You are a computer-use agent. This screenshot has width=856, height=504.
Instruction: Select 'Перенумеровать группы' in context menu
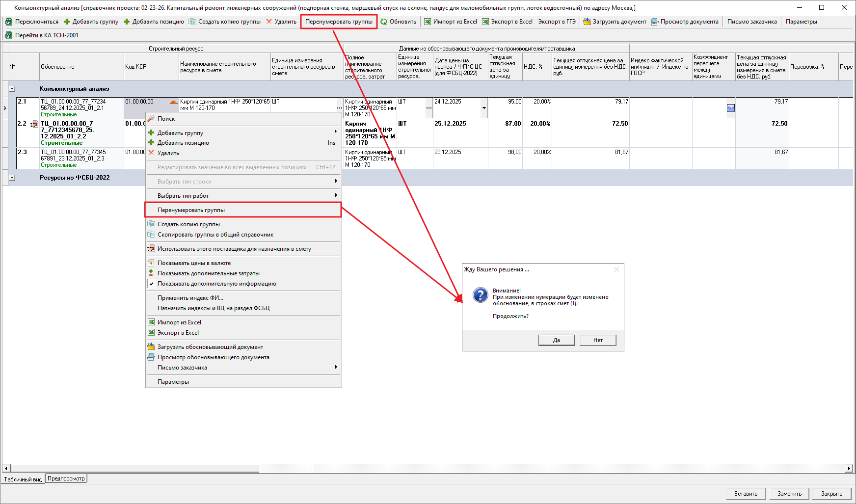coord(191,210)
